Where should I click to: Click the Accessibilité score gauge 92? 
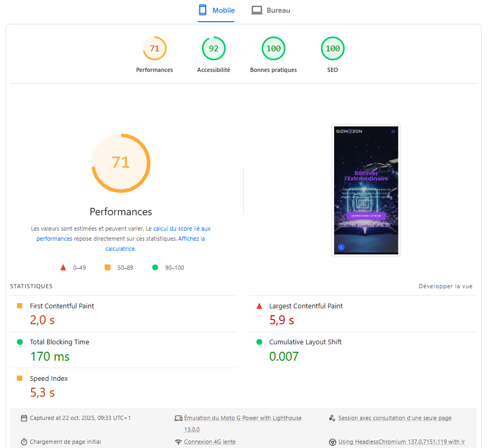point(214,49)
